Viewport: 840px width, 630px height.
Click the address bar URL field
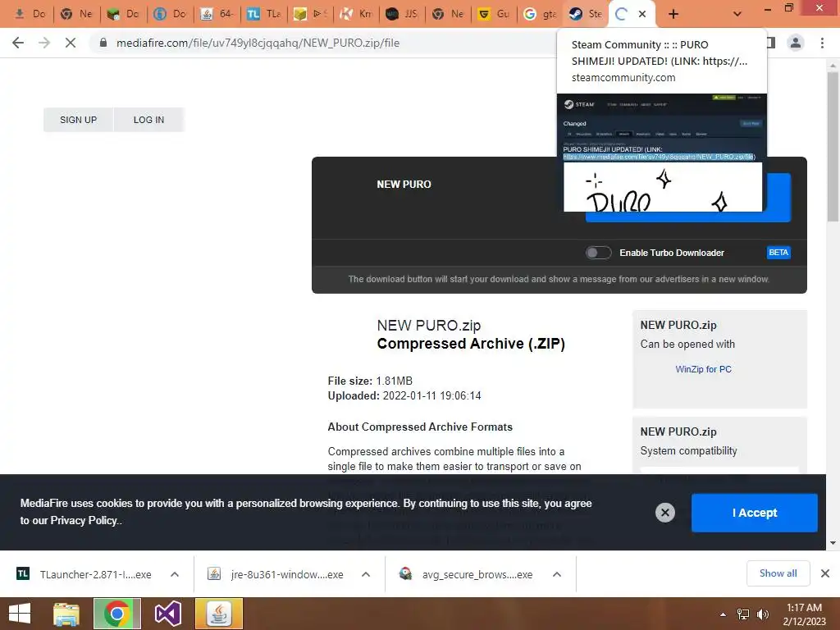point(322,43)
